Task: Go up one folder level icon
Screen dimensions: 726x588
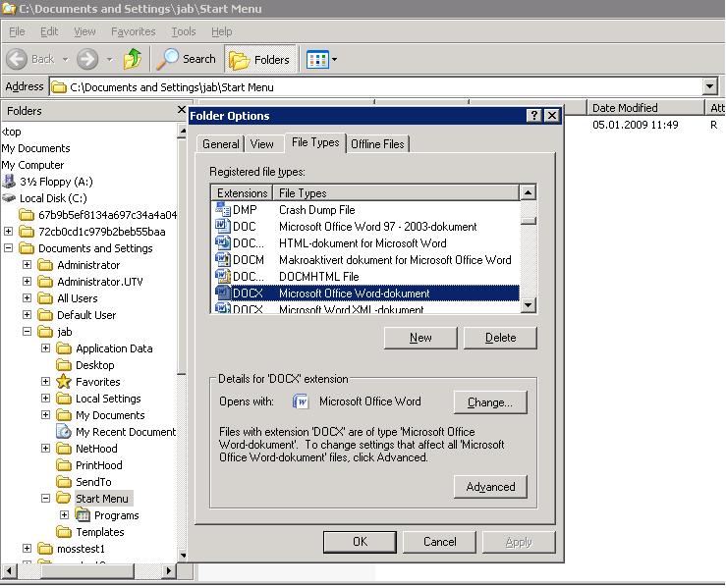Action: pos(133,59)
